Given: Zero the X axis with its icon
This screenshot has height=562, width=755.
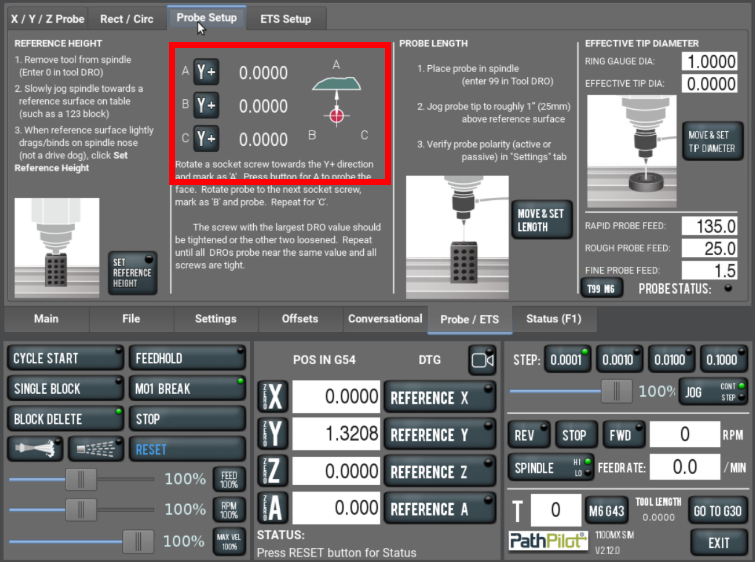Looking at the screenshot, I should point(273,398).
